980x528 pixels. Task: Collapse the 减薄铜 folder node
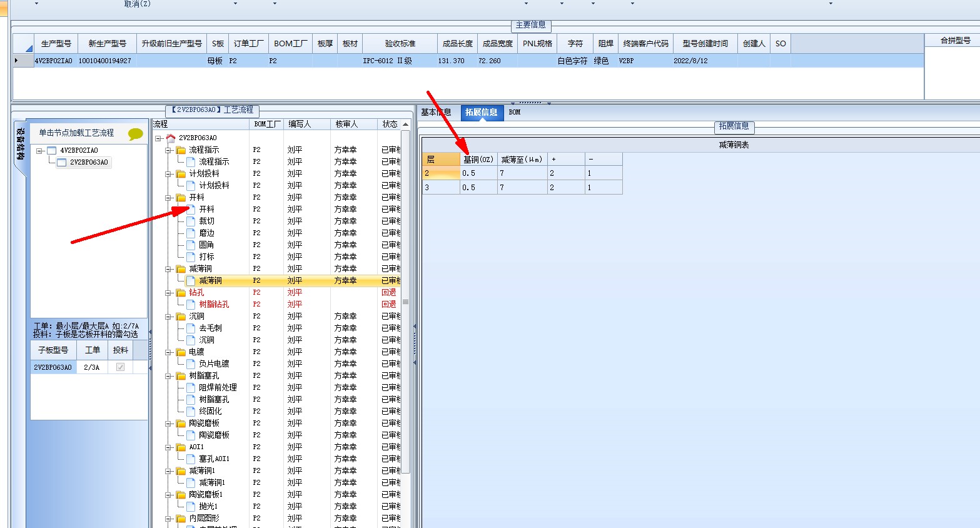coord(168,268)
